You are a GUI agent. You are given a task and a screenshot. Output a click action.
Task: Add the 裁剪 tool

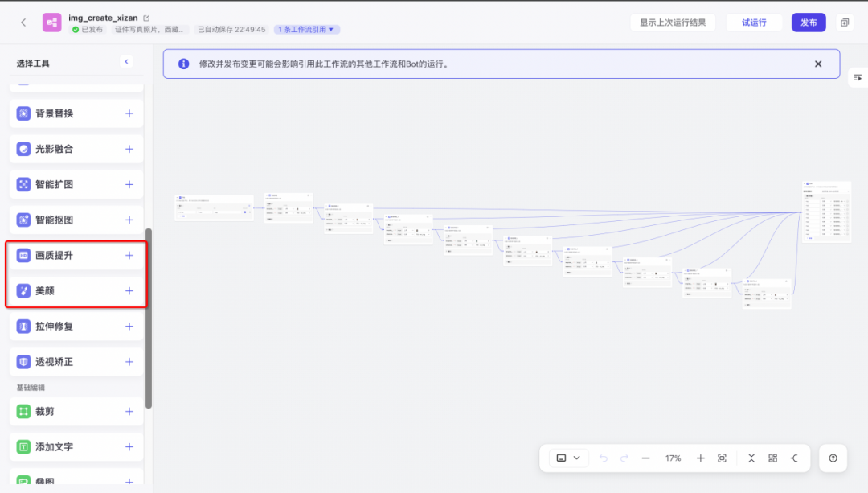click(129, 412)
